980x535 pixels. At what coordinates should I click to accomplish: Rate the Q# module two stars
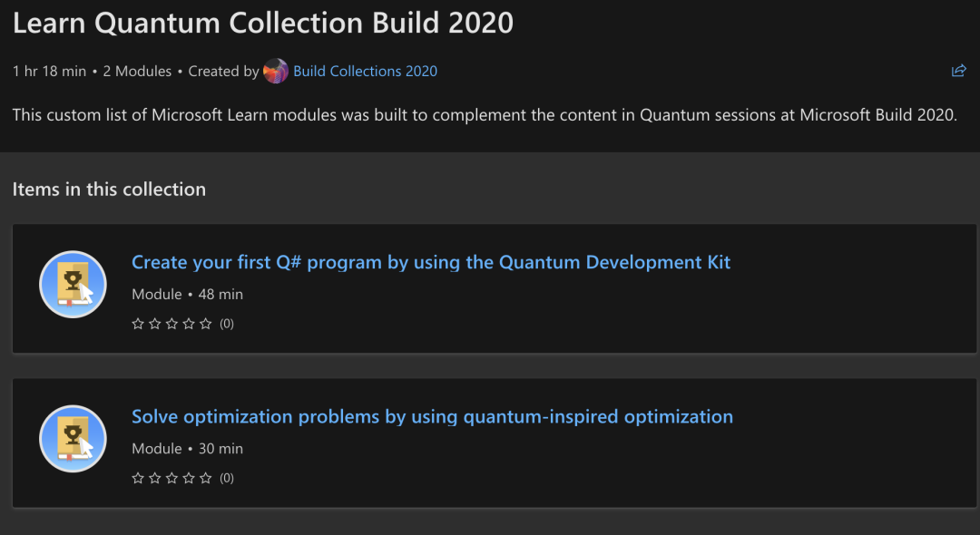155,324
